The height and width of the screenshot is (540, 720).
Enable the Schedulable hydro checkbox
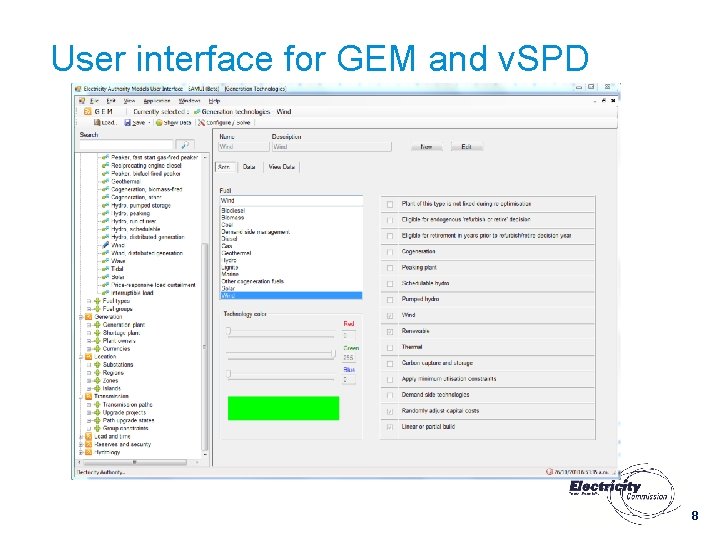point(390,284)
